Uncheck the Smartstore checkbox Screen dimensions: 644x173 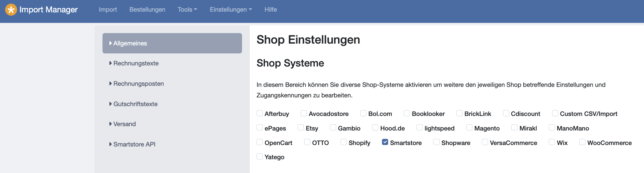click(x=385, y=142)
